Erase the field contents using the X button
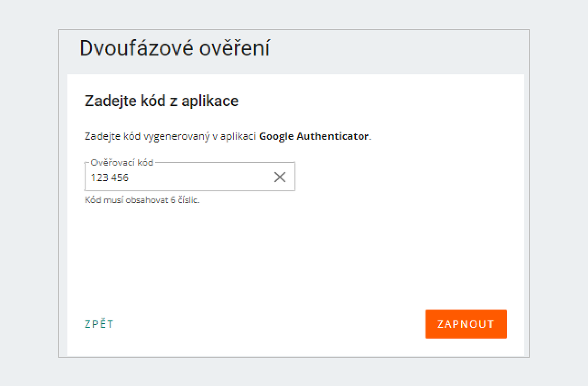This screenshot has width=588, height=386. pyautogui.click(x=280, y=177)
